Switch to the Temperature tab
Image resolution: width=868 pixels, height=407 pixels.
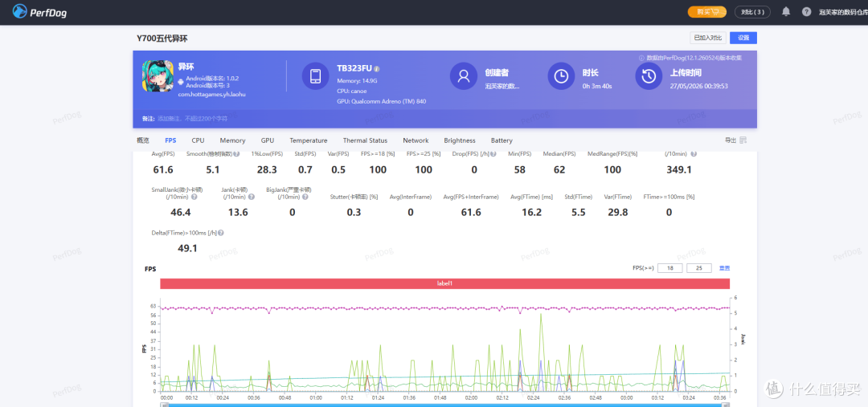click(309, 140)
